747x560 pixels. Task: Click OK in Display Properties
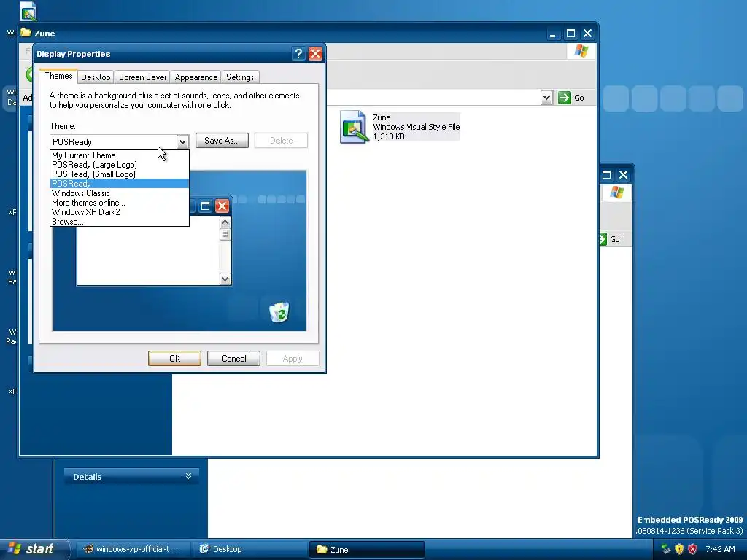click(174, 359)
